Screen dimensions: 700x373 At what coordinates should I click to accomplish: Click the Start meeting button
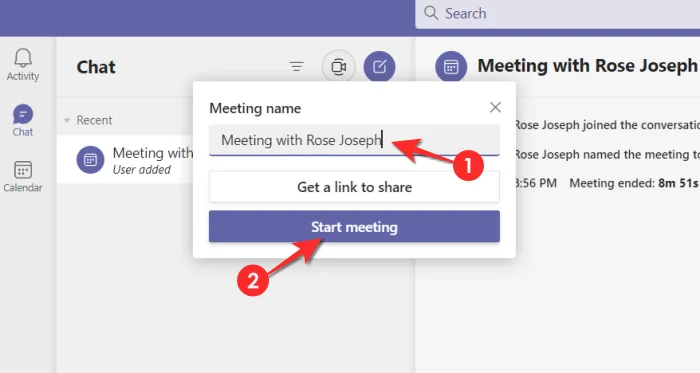click(x=354, y=227)
